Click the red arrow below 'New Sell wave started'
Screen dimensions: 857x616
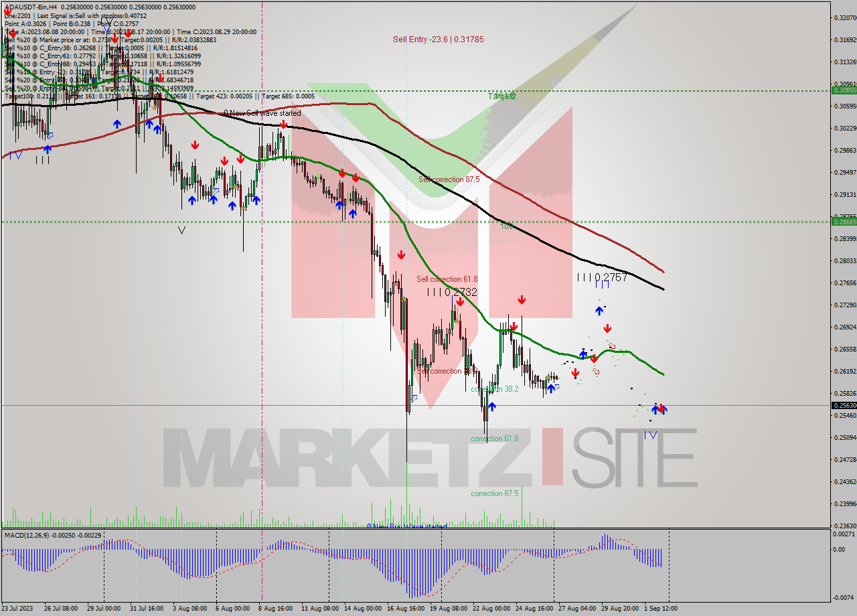coord(284,125)
